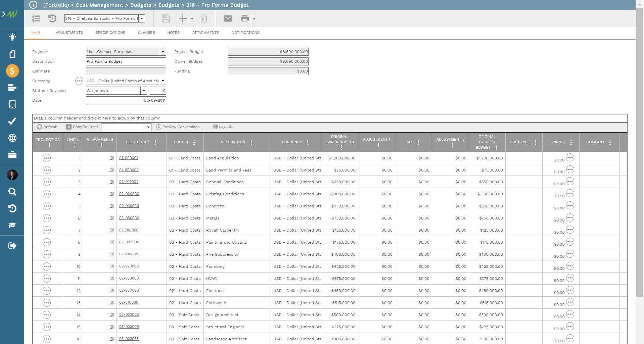Viewport: 644px width, 344px height.
Task: Expand the print options dropdown arrow
Action: point(255,19)
